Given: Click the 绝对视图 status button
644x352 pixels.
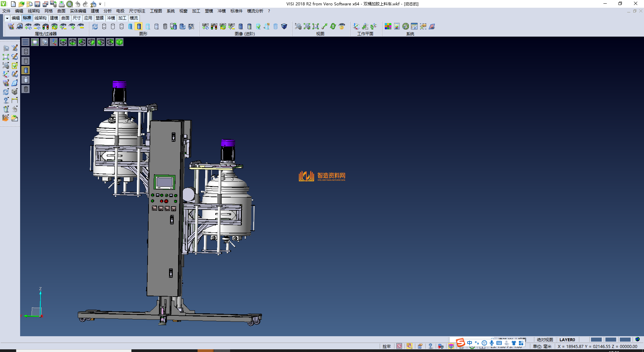Looking at the screenshot, I should (545, 340).
